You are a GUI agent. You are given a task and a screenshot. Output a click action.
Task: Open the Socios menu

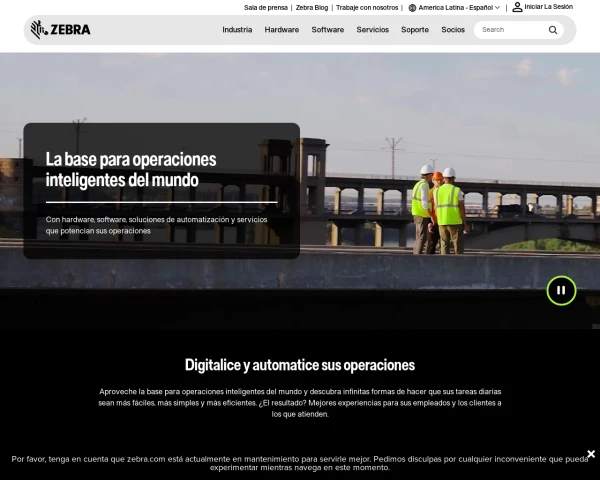(453, 30)
